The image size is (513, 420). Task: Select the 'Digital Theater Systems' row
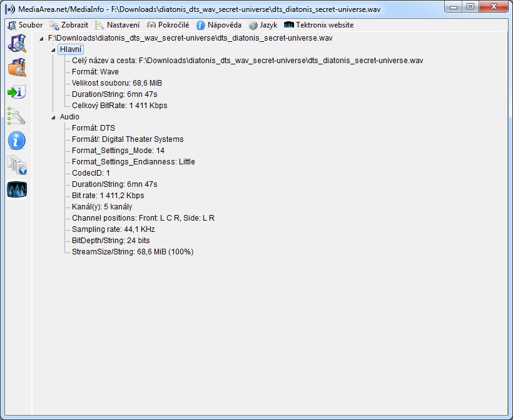[x=128, y=139]
